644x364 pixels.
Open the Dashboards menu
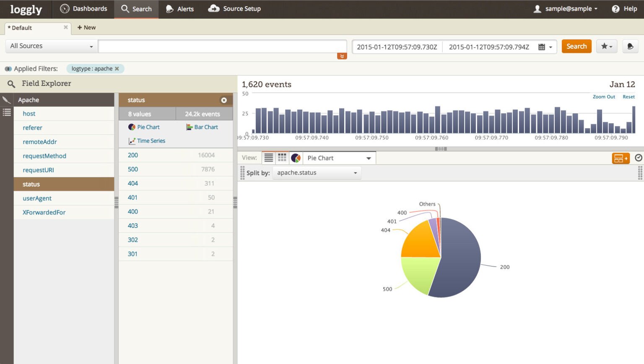[x=83, y=9]
